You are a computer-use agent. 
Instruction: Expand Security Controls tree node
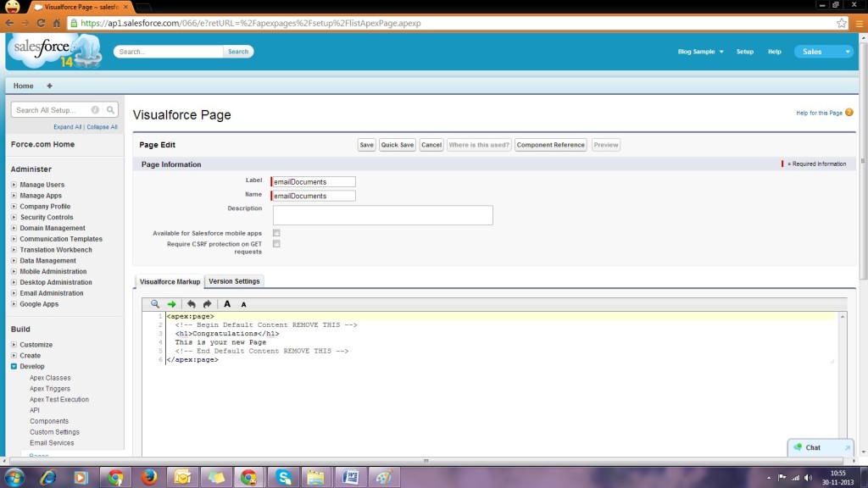point(14,217)
